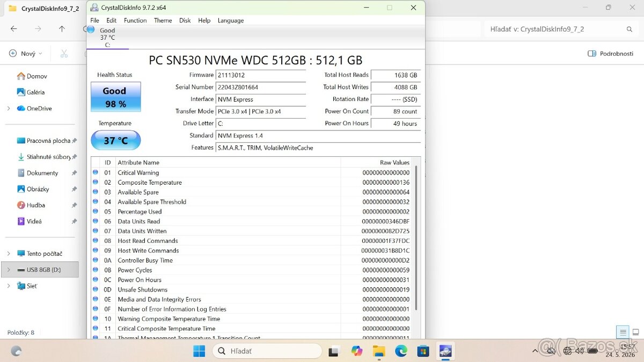Open Obrázky folder shortcut
This screenshot has width=644, height=362.
[33, 189]
